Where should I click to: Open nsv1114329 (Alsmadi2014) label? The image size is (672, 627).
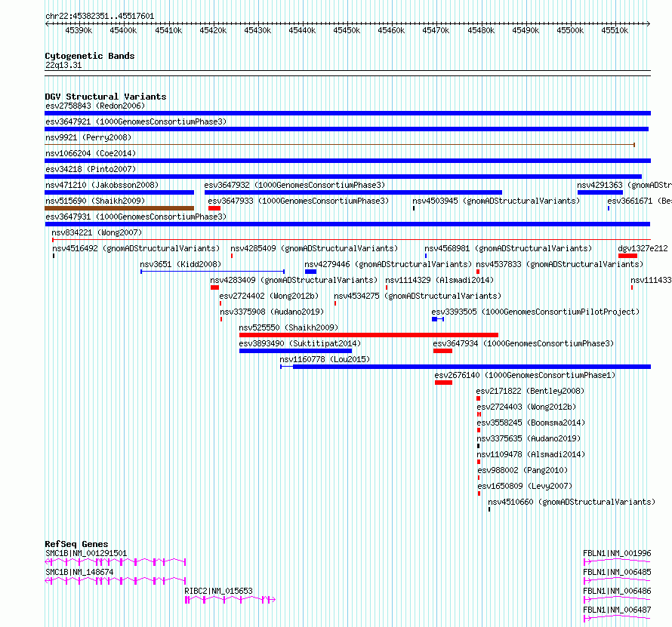pyautogui.click(x=439, y=280)
